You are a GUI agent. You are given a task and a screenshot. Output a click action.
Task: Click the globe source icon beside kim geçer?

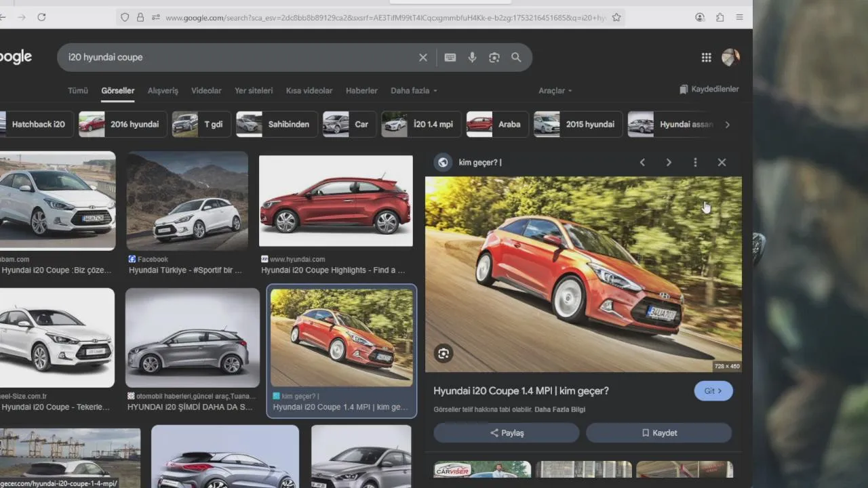(443, 162)
